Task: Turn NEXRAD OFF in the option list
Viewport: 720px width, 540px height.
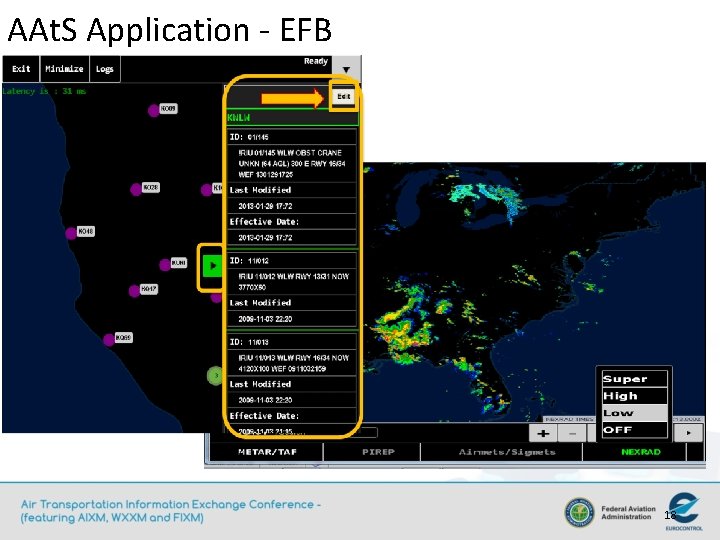Action: [x=635, y=430]
